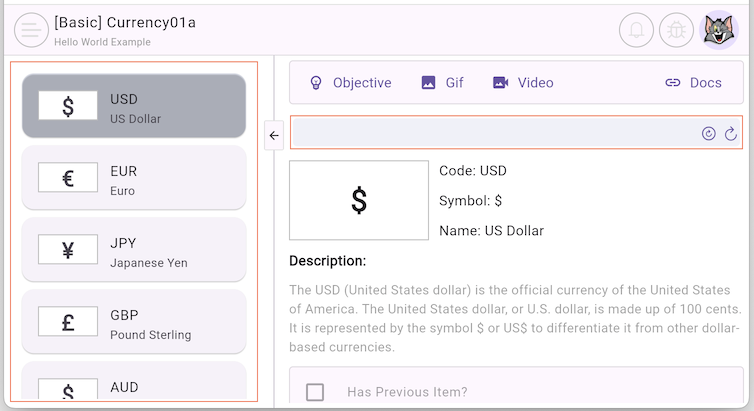Collapse the currency list panel arrow
754x411 pixels.
(275, 135)
